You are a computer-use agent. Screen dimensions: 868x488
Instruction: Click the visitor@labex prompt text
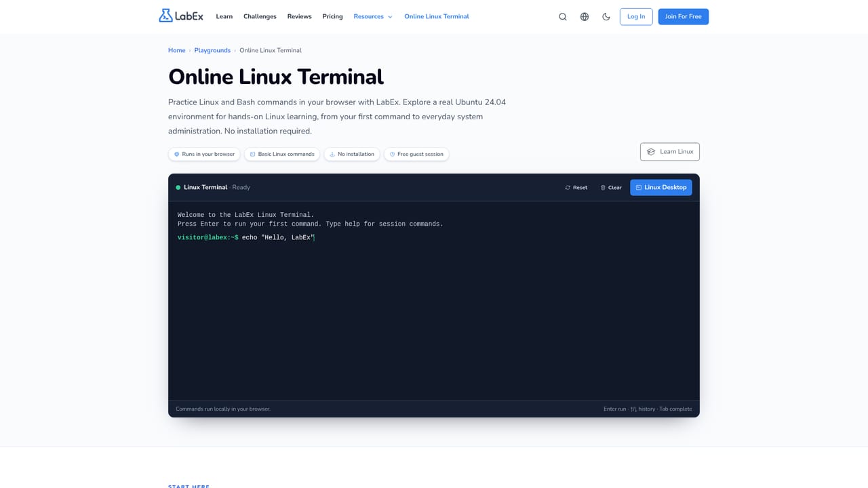coord(208,237)
